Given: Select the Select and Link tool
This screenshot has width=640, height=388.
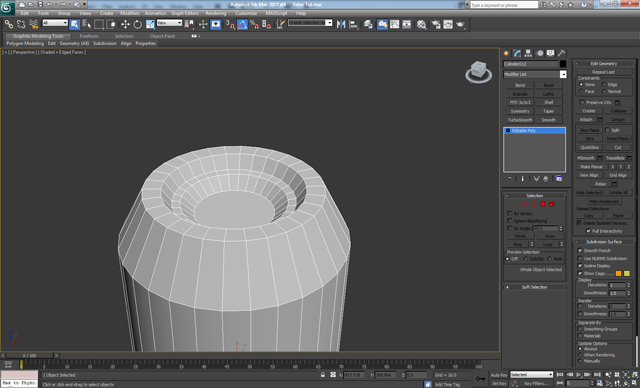Looking at the screenshot, I should click(x=9, y=24).
